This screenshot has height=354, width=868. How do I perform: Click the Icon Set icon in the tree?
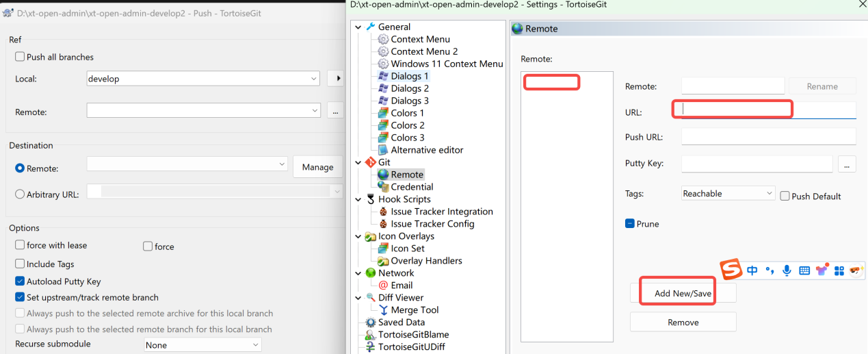tap(383, 249)
